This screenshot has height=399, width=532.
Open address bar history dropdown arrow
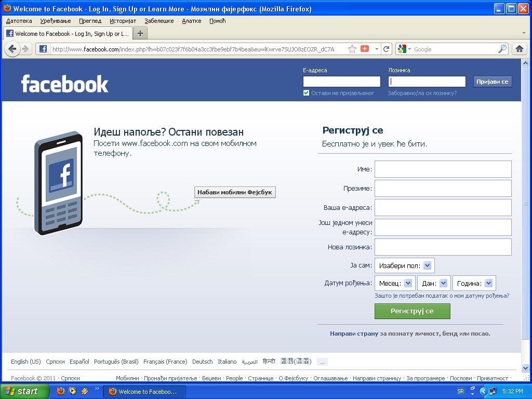377,49
